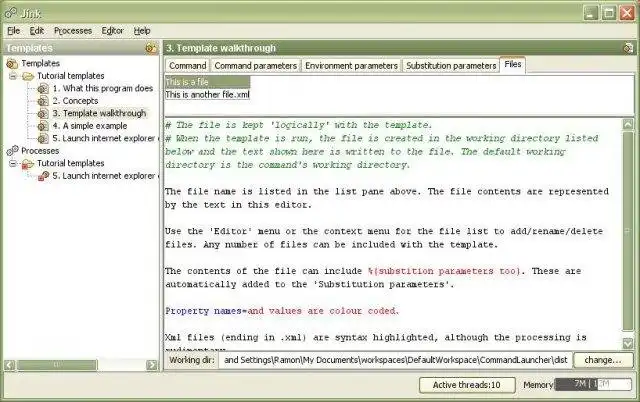Click the editor scroll up arrow

[628, 124]
